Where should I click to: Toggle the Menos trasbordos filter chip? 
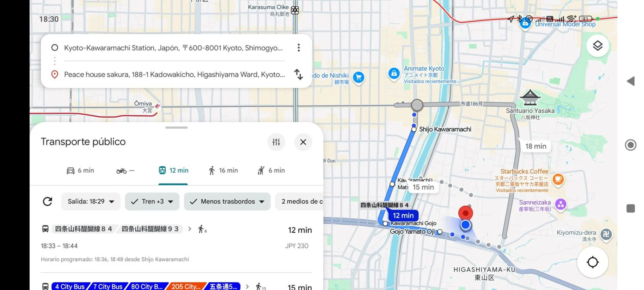(227, 201)
